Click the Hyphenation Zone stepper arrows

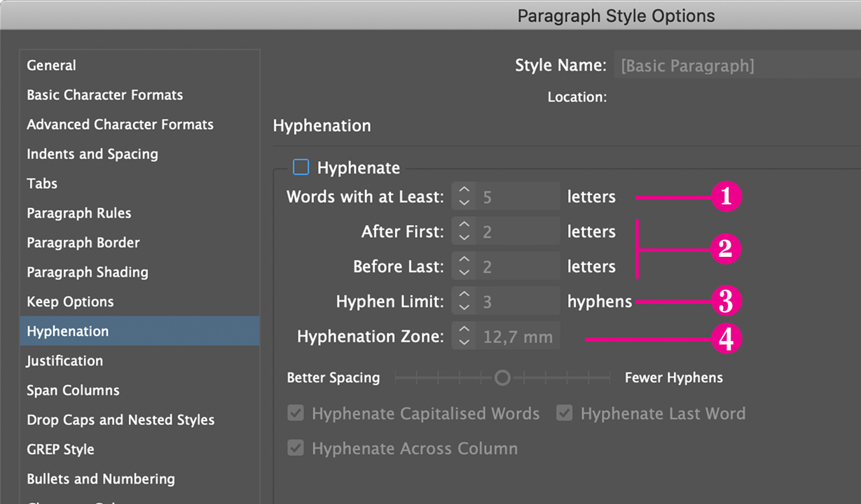point(464,335)
